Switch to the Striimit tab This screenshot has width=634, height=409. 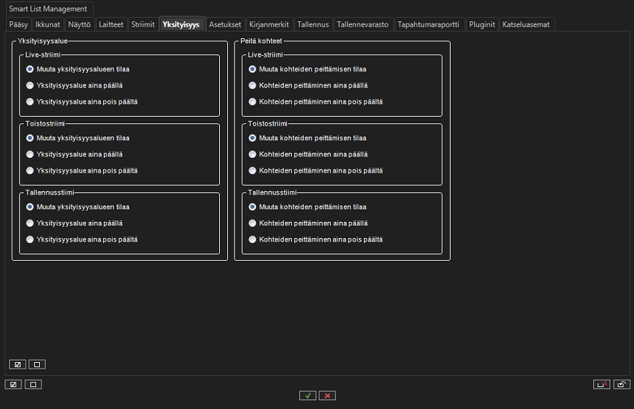pos(143,25)
